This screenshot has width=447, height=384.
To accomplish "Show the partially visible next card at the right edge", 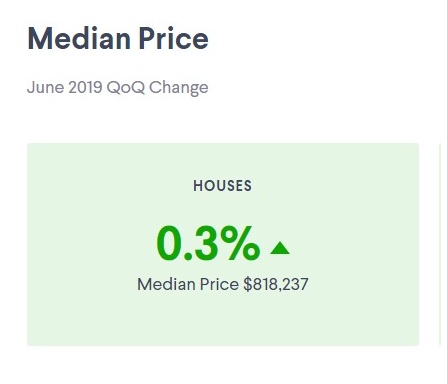I will pos(442,244).
